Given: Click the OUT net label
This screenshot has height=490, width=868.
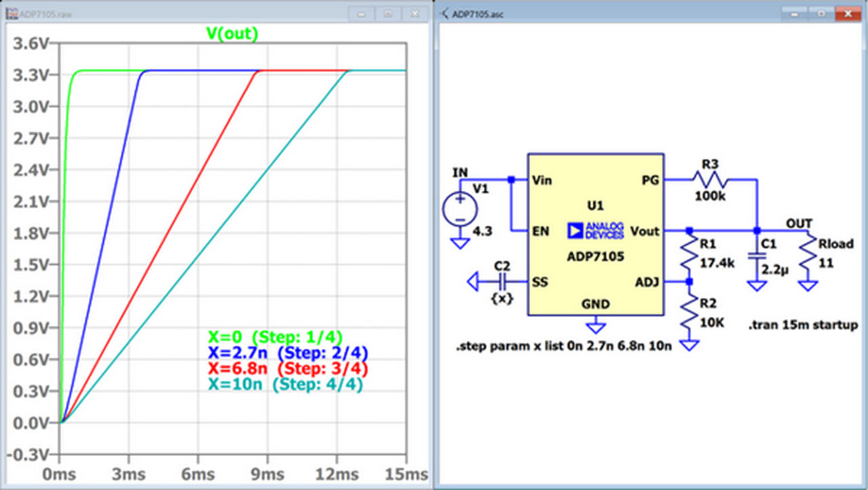Looking at the screenshot, I should (x=799, y=223).
